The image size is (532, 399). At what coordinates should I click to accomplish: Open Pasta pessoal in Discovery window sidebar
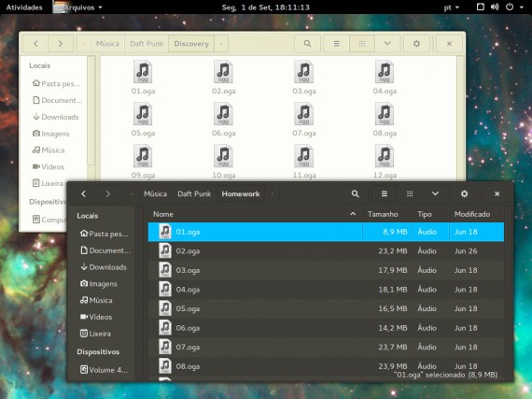coord(56,83)
